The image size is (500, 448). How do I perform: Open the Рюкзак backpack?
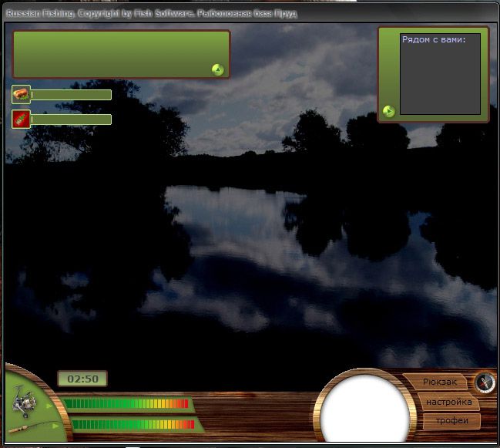[440, 382]
